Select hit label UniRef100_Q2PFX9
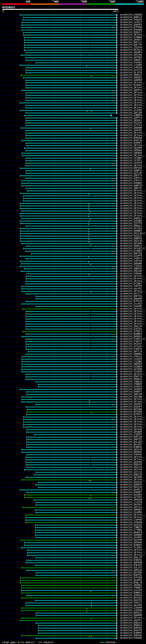This screenshot has width=146, height=644. coord(131,118)
